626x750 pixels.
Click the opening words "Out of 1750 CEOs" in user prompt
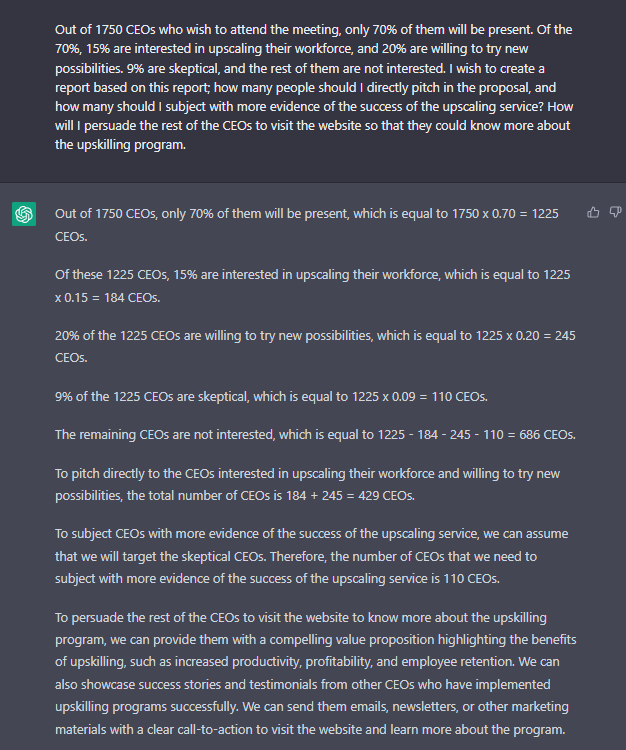coord(105,30)
